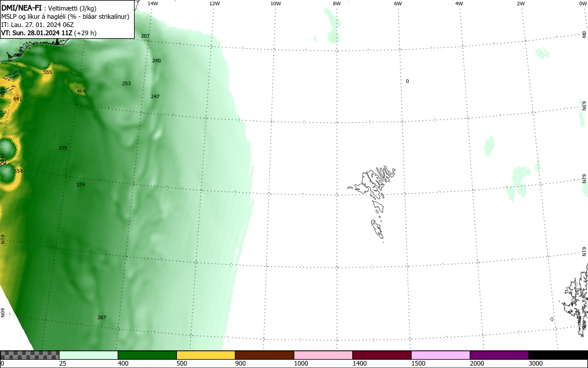Click the 8W longitude label
The width and height of the screenshot is (588, 368).
337,4
